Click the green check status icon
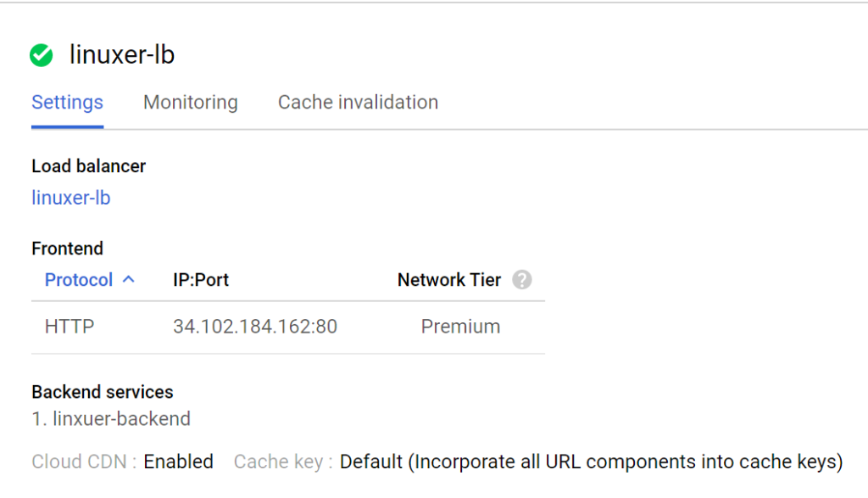 click(41, 56)
